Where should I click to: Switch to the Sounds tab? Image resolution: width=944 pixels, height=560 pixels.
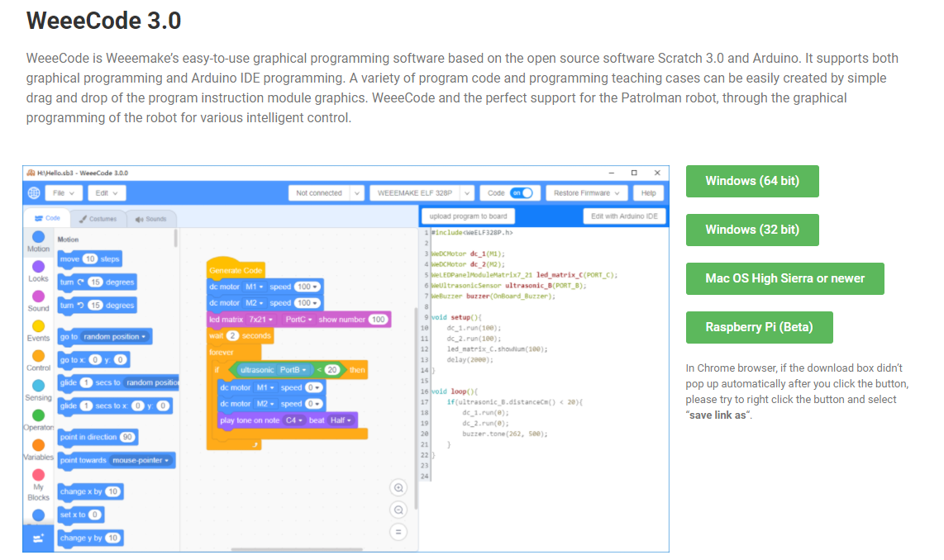coord(150,219)
